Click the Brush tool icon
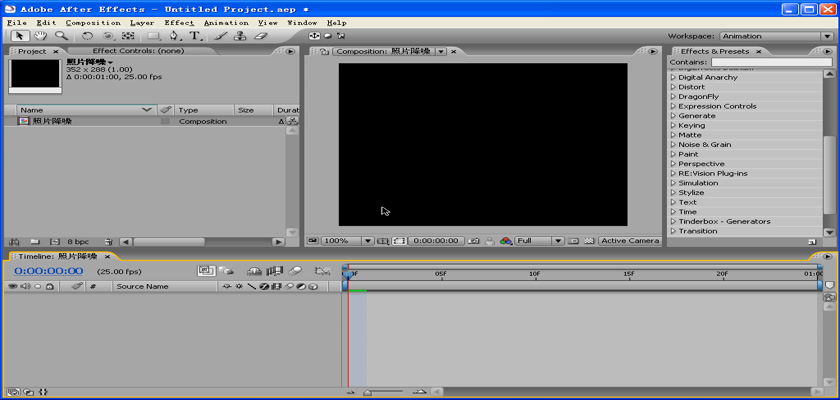Viewport: 840px width, 400px height. pos(221,36)
